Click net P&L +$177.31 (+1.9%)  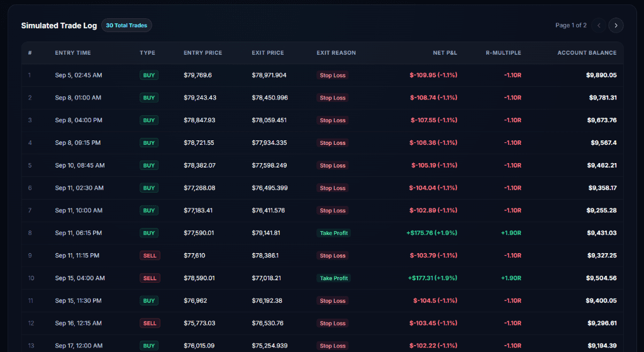tap(433, 278)
